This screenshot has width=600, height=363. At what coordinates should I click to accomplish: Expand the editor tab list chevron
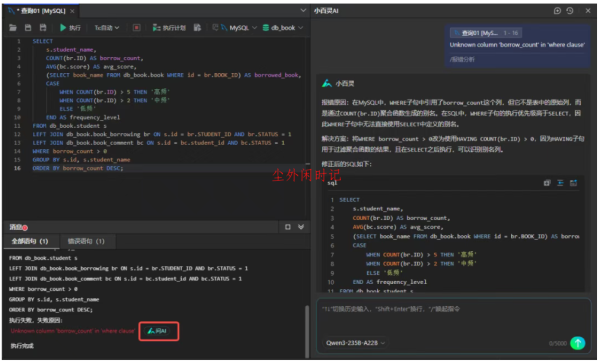(303, 10)
